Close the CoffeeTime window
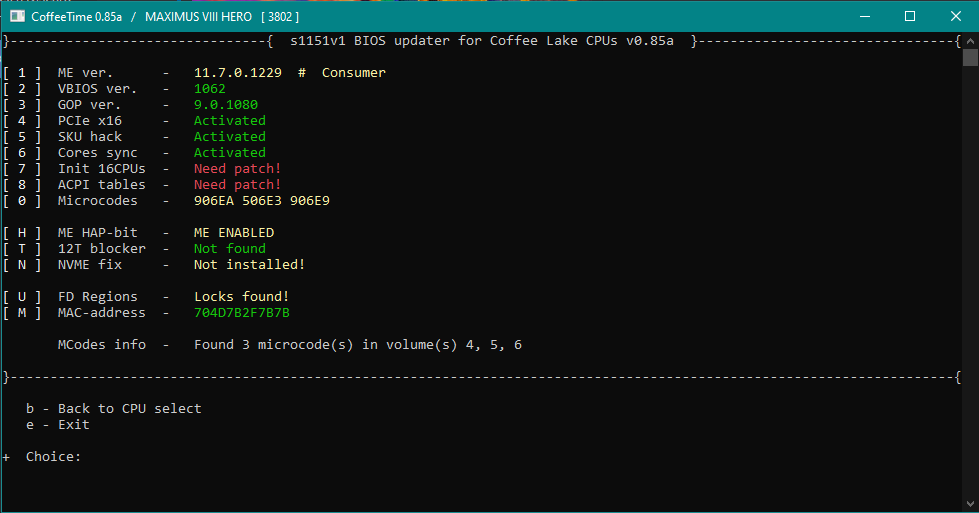This screenshot has height=513, width=979. click(x=955, y=16)
